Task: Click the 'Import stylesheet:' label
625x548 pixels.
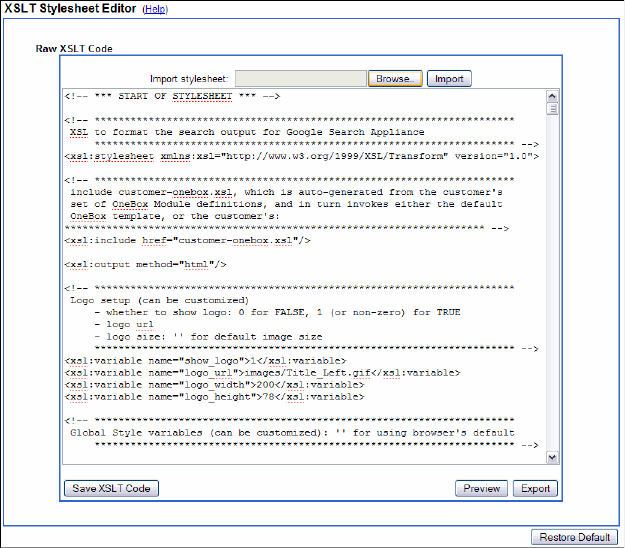Action: (189, 79)
